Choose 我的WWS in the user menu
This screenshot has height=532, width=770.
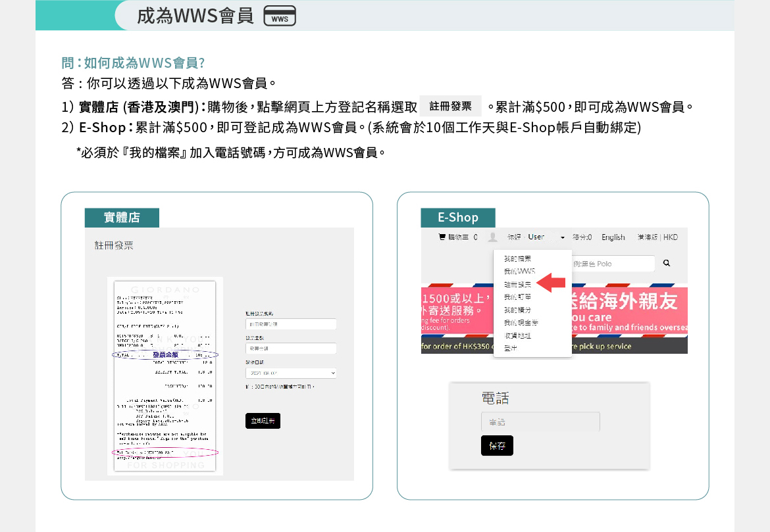[519, 272]
